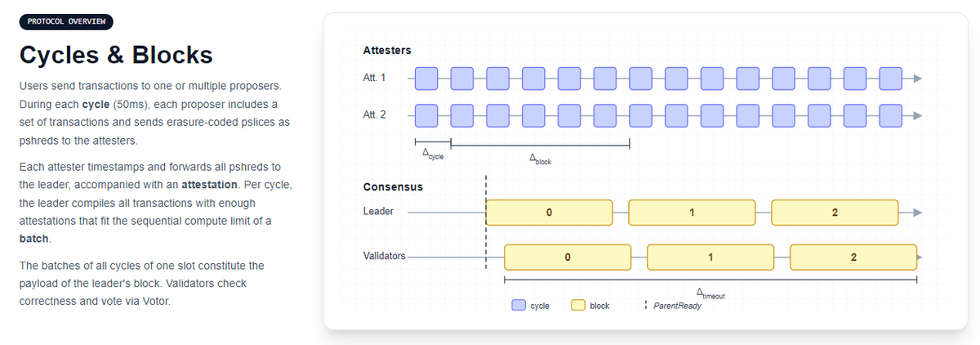Click the Cycles & Blocks heading

point(115,55)
